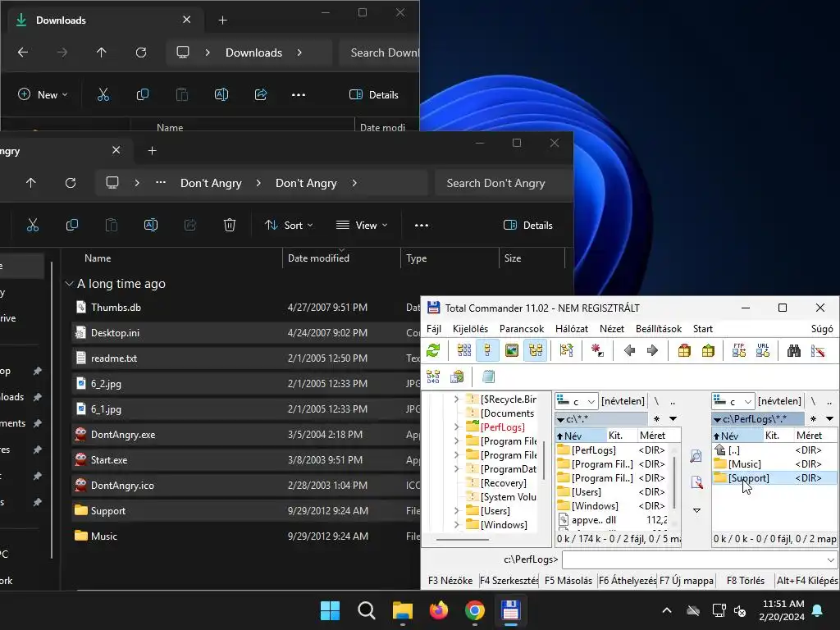Open left panel directory history arrow

pos(673,419)
